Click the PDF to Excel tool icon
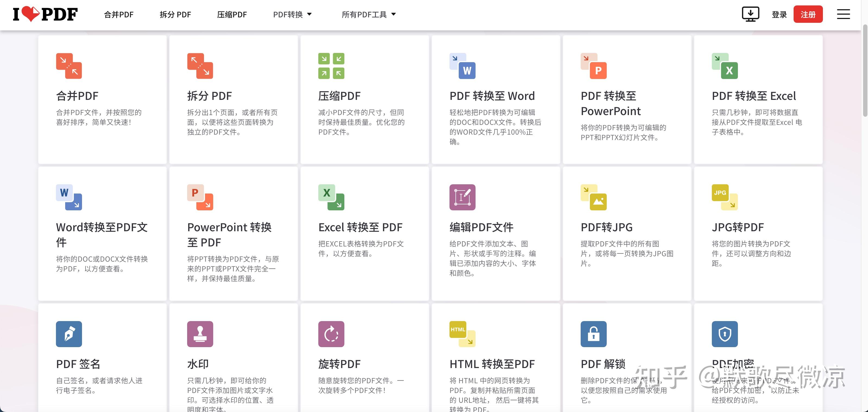The height and width of the screenshot is (412, 868). click(x=724, y=66)
